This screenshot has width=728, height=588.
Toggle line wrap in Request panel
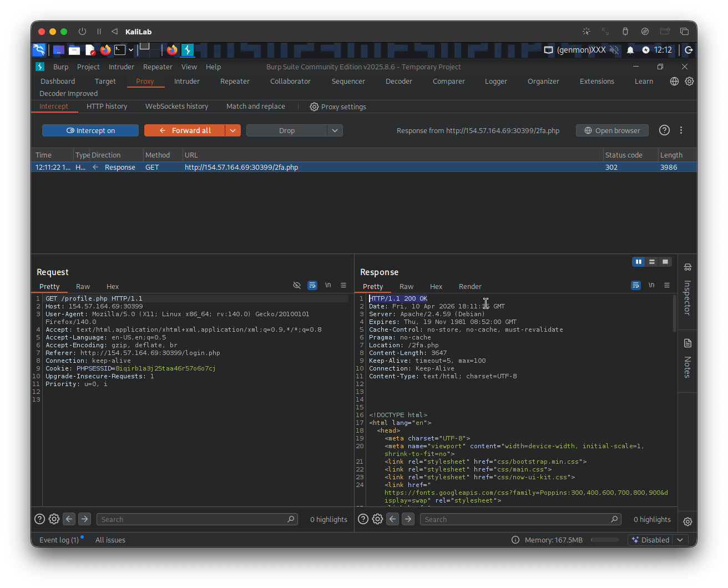pos(312,285)
